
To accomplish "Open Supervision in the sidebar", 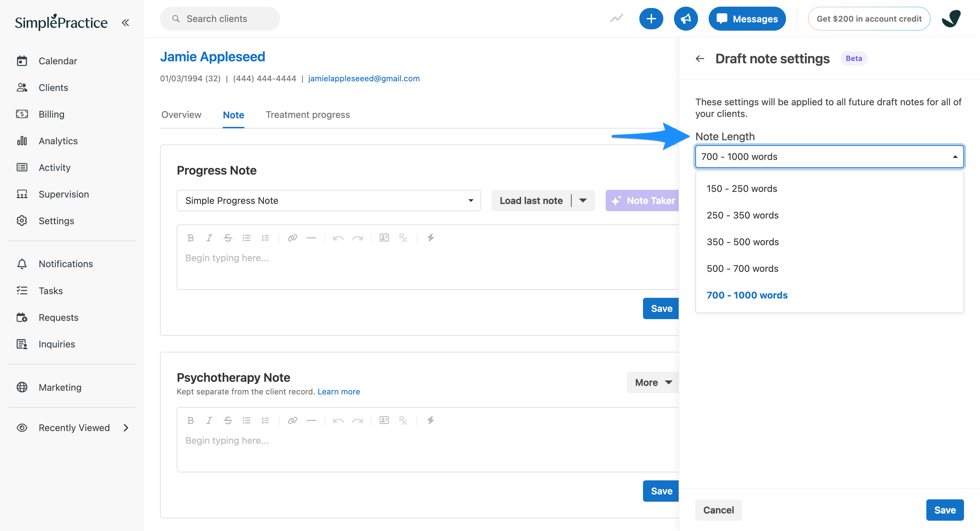I will pos(64,194).
